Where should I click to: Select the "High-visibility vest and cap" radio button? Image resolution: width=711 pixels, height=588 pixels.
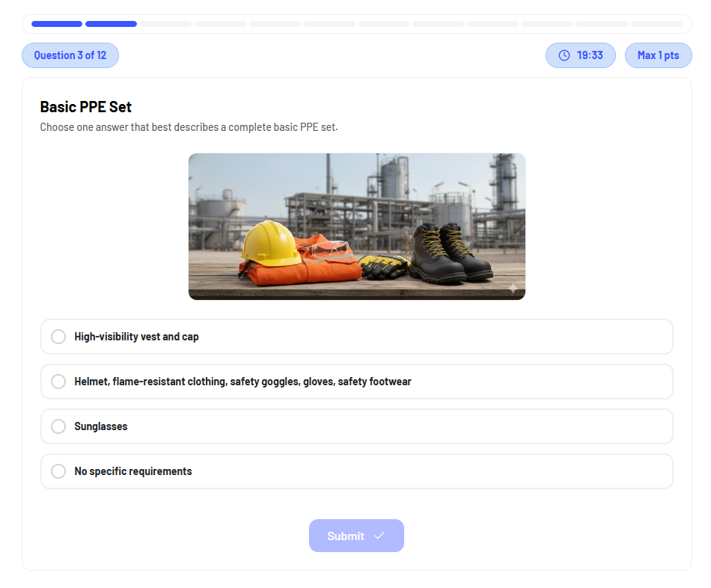pos(58,337)
